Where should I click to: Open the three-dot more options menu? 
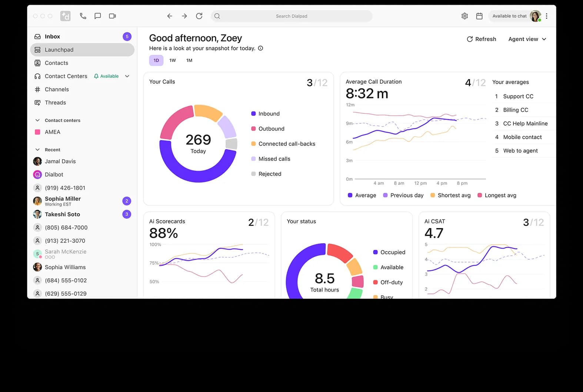pyautogui.click(x=547, y=16)
